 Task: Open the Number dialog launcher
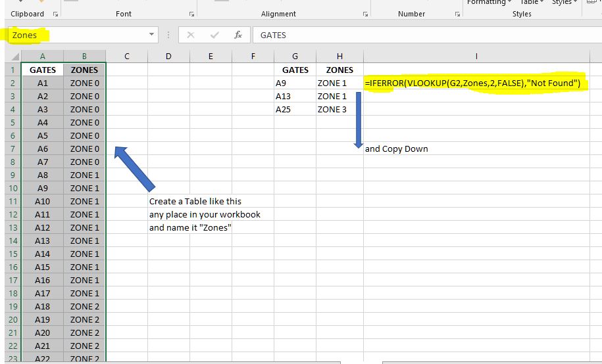457,14
